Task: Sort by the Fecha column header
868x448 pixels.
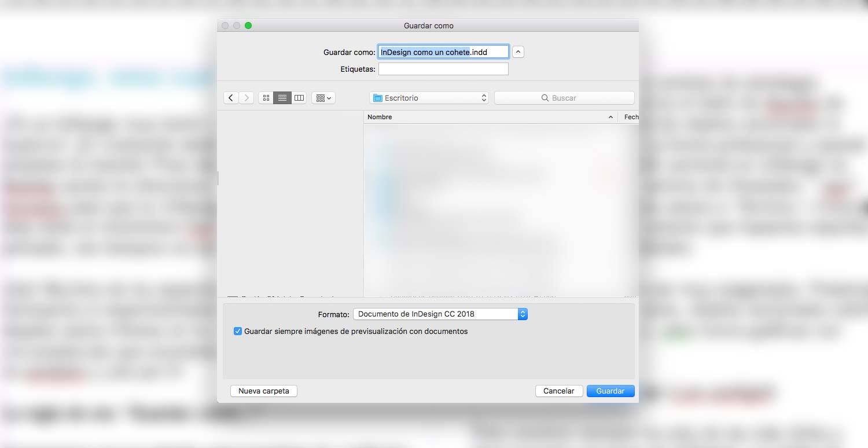Action: 630,117
